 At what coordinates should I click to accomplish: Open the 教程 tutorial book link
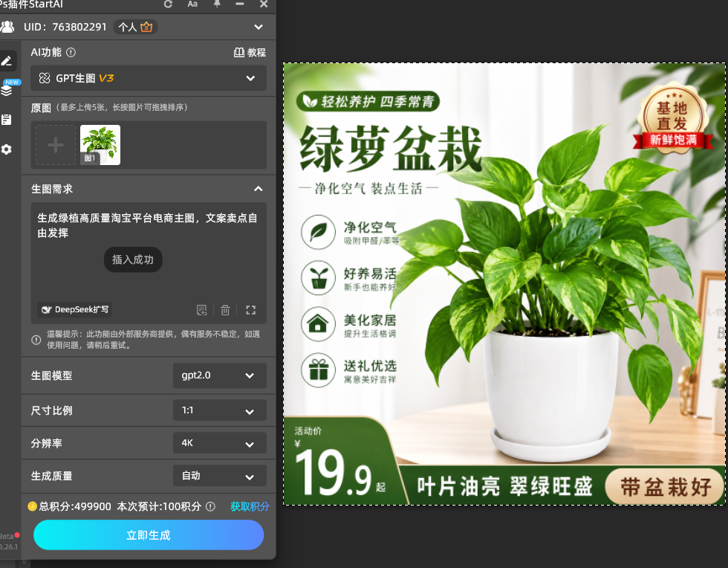pyautogui.click(x=250, y=53)
